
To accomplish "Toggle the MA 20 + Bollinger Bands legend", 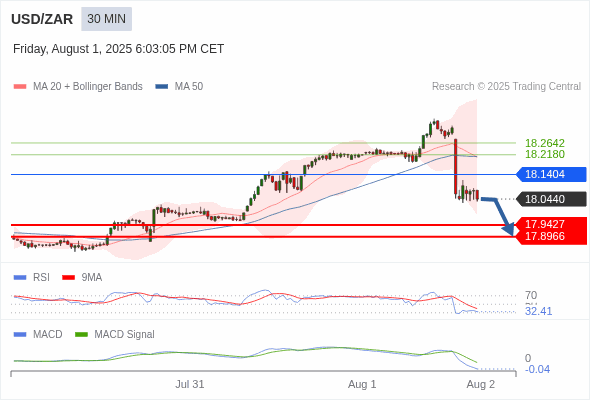I will 78,87.
